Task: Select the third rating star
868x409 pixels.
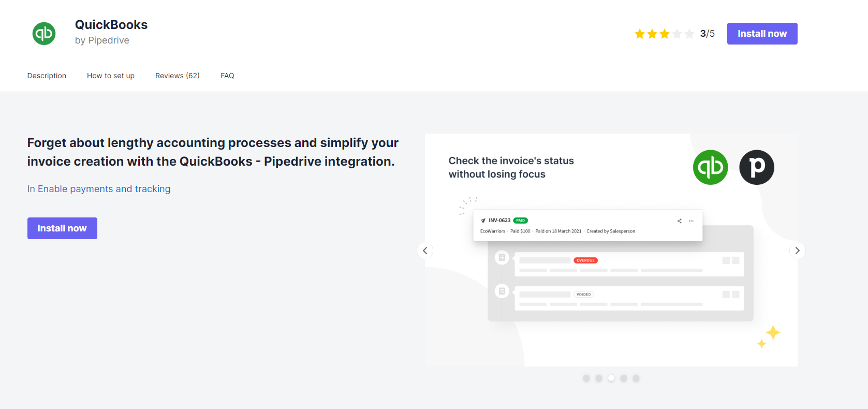Action: (665, 33)
